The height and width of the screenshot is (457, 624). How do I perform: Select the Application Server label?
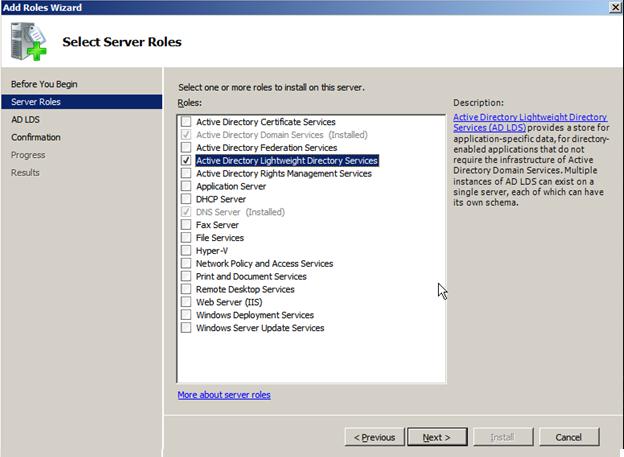231,186
